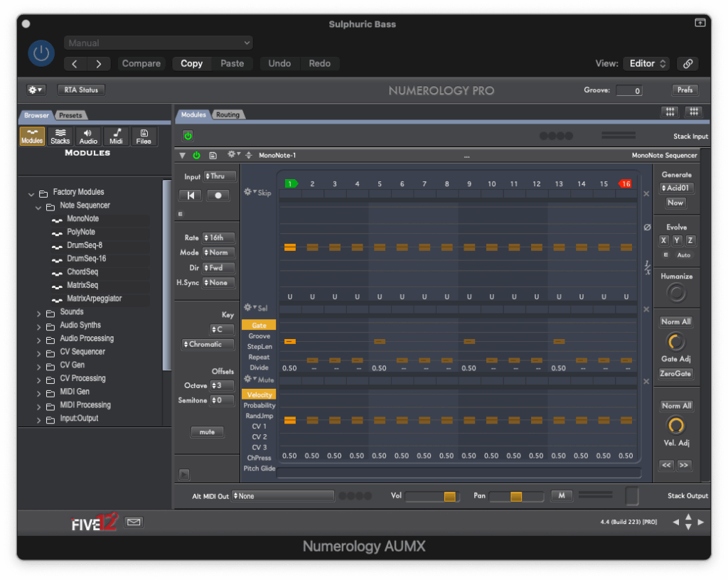Click the first grid layout icon top right
Image resolution: width=728 pixels, height=580 pixels.
pyautogui.click(x=670, y=112)
